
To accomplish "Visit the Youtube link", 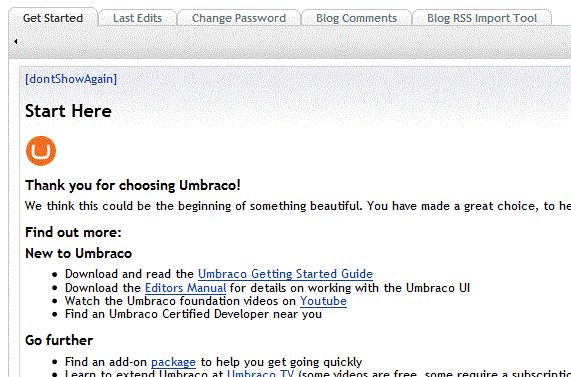I will (x=323, y=301).
